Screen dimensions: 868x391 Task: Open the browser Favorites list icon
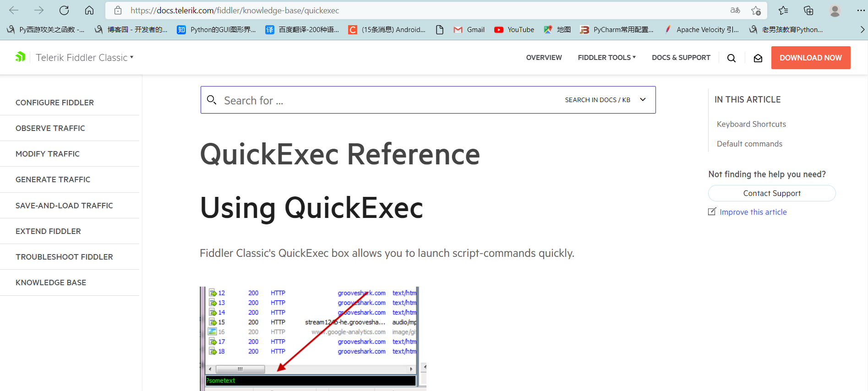783,10
